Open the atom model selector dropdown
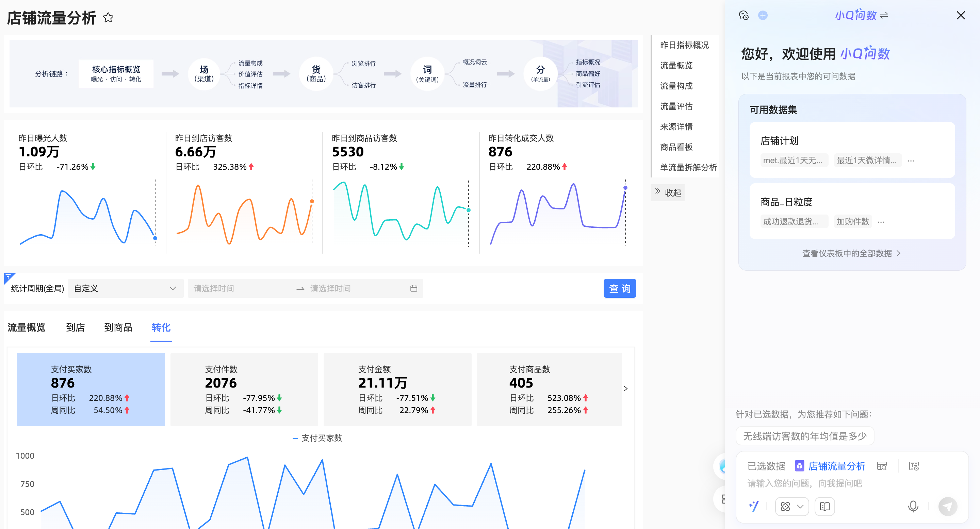Viewport: 980px width, 529px height. point(792,506)
